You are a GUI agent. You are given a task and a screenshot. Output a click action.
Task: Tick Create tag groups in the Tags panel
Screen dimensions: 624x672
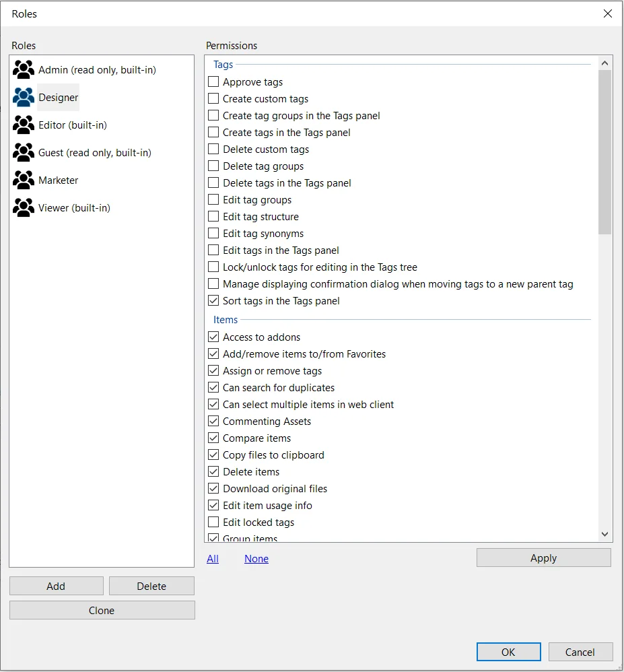coord(213,115)
